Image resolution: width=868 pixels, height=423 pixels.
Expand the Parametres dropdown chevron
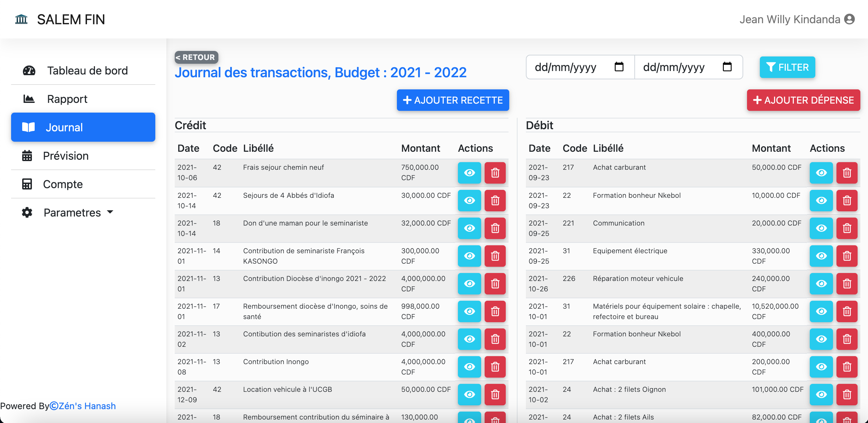pyautogui.click(x=110, y=213)
